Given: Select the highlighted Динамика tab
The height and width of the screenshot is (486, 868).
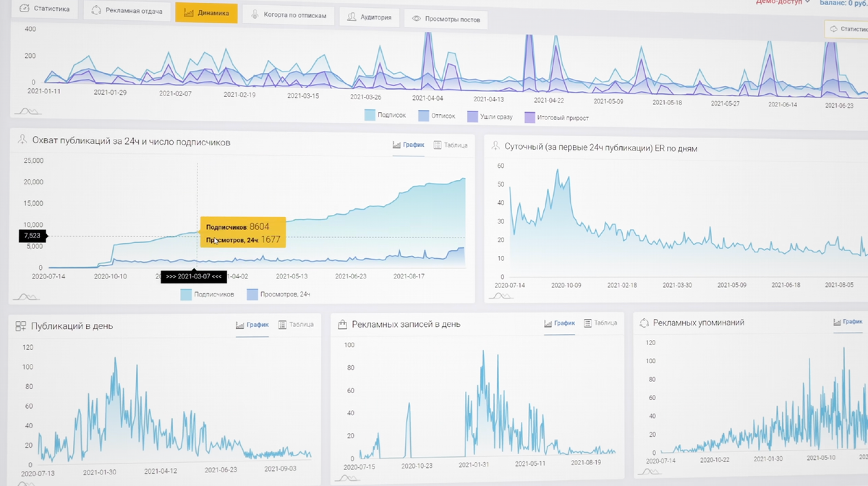Looking at the screenshot, I should point(206,13).
